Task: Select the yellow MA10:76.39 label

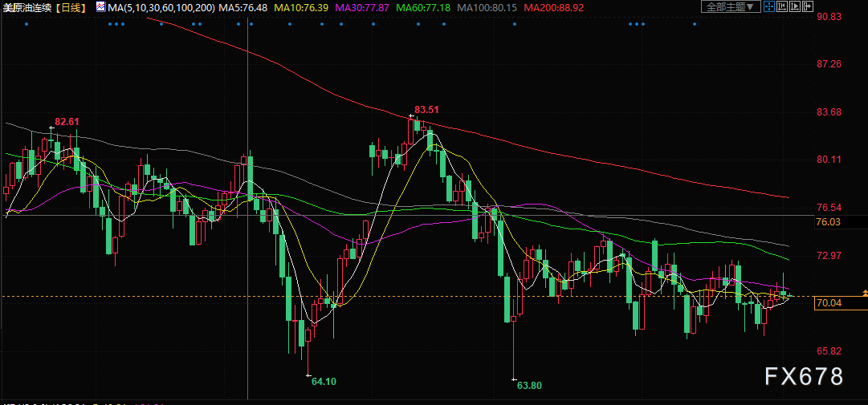Action: 301,7
